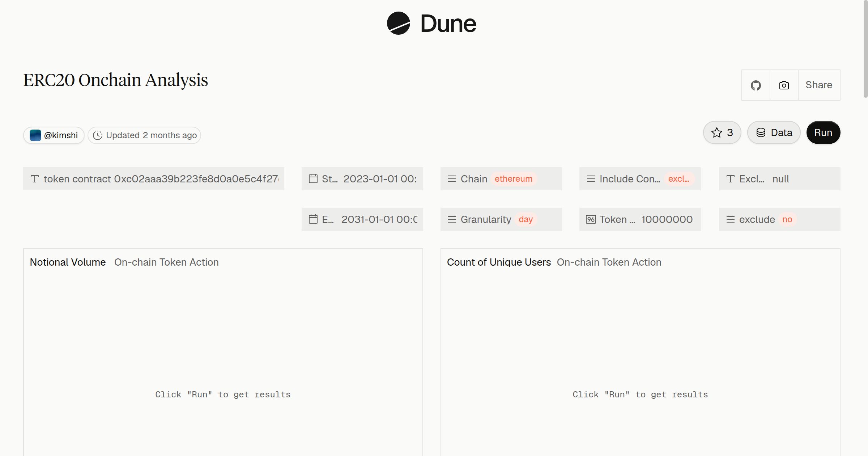This screenshot has width=868, height=456.
Task: Open the Granularity day dropdown
Action: (x=501, y=219)
